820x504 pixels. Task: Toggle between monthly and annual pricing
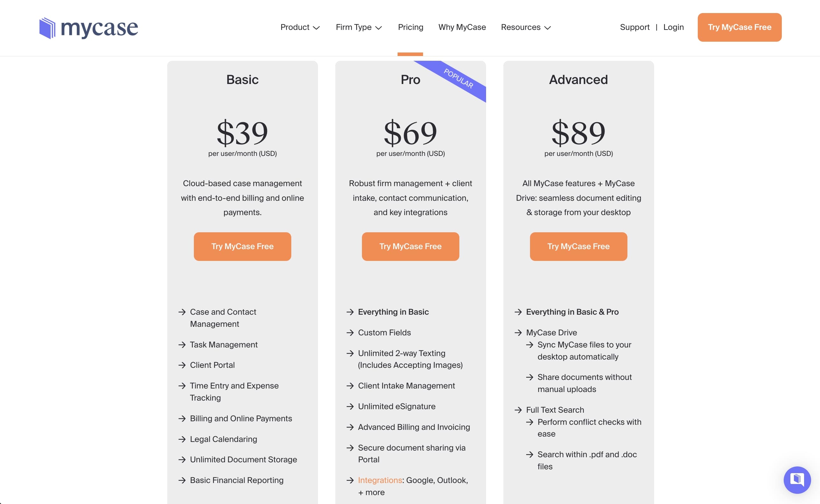click(410, 54)
